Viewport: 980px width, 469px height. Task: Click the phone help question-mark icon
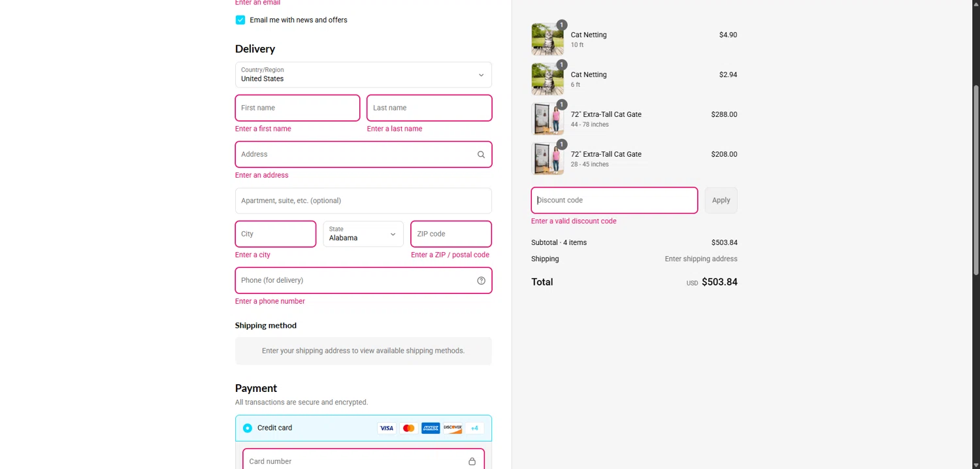coord(481,281)
